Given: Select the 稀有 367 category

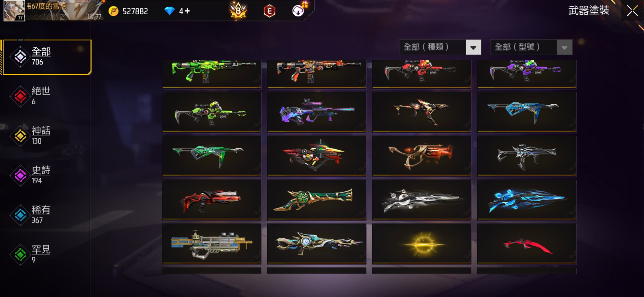Looking at the screenshot, I should pyautogui.click(x=45, y=215).
